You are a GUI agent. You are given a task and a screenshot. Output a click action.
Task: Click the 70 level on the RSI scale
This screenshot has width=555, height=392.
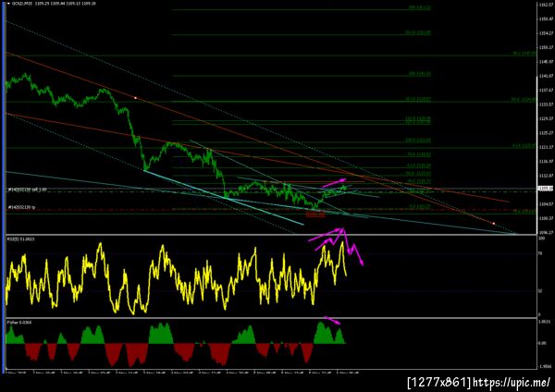pos(540,253)
